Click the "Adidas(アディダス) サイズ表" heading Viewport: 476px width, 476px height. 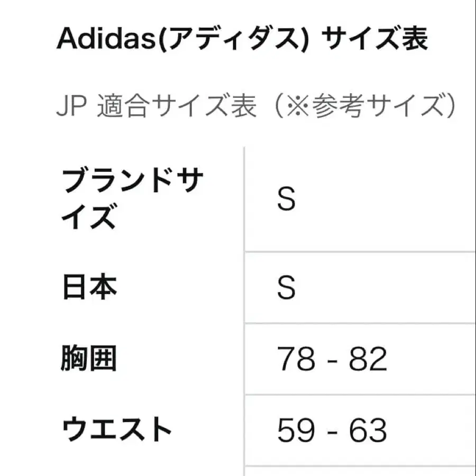(242, 39)
